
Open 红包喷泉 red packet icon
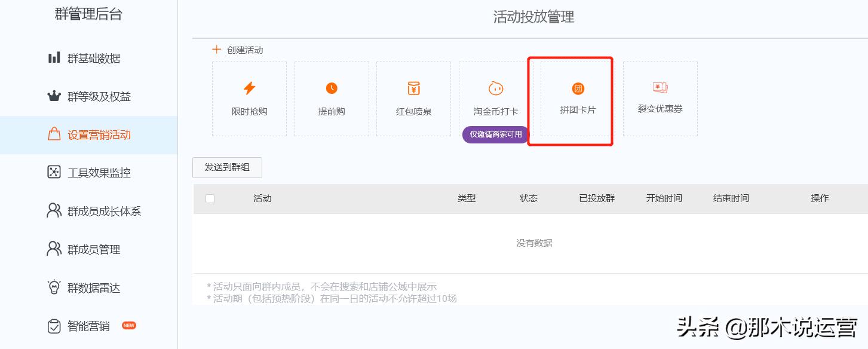click(413, 88)
